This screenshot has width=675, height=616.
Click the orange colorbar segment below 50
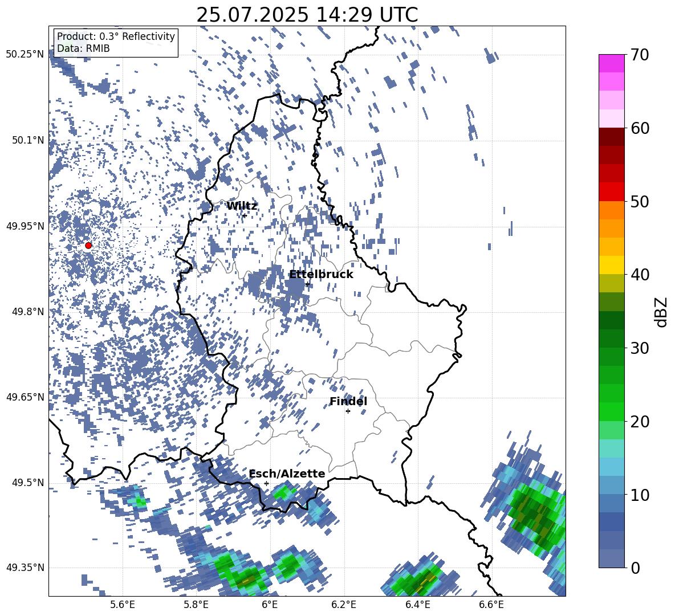[611, 210]
